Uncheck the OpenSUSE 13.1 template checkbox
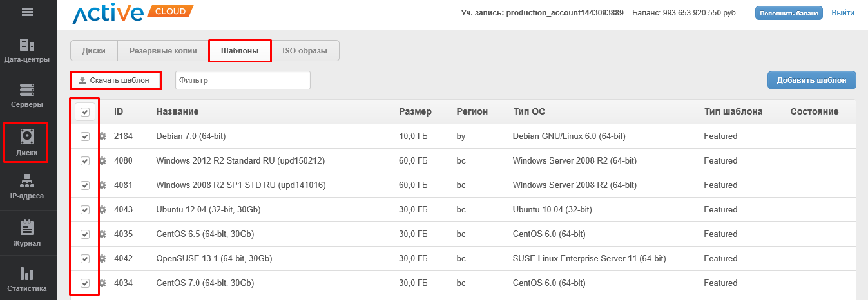This screenshot has height=300, width=868. (85, 259)
